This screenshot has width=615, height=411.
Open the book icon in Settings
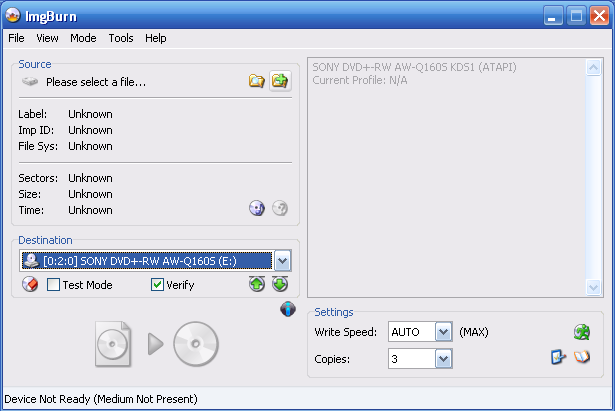[x=582, y=357]
